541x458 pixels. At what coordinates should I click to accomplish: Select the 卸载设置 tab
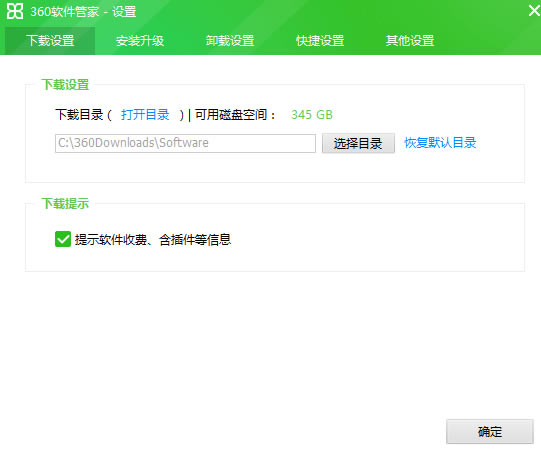[x=230, y=41]
